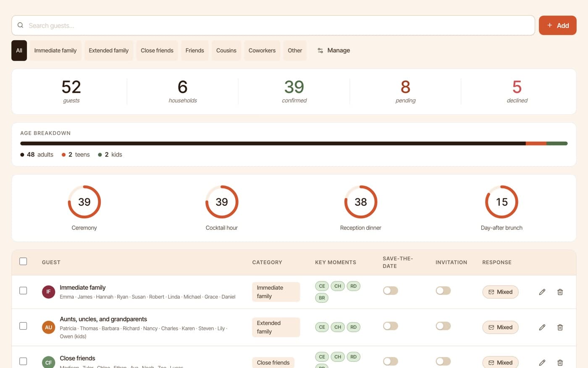Edit the Immediate family row with pencil icon

pos(542,292)
